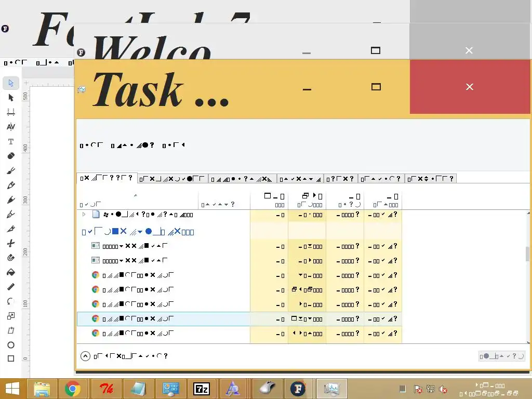
Task: Sort by the Status column header
Action: (224, 200)
